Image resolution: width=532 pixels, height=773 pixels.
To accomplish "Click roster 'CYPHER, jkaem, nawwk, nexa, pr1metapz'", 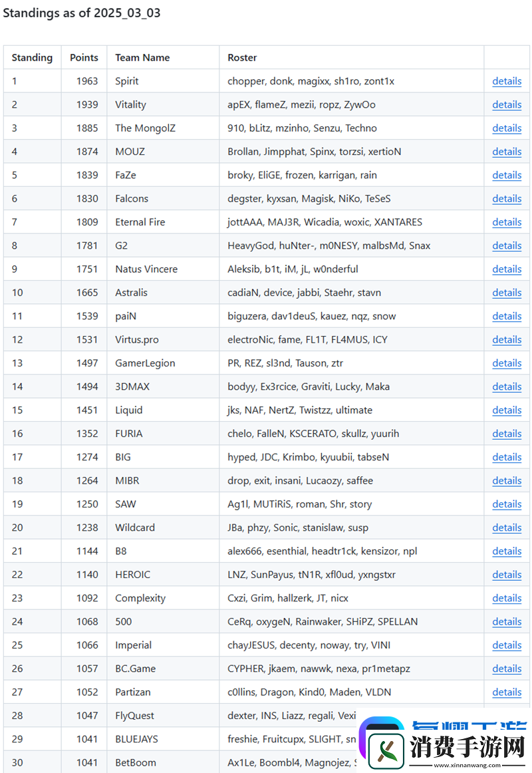I will pos(319,669).
